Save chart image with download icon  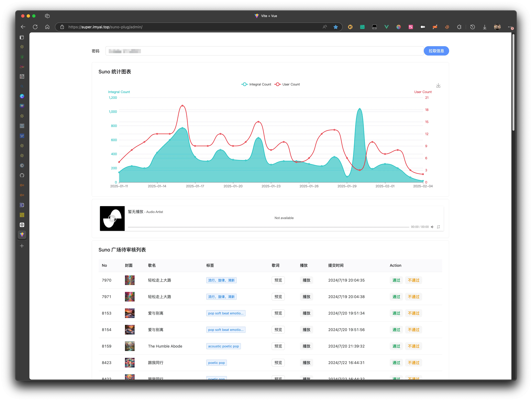(x=438, y=85)
